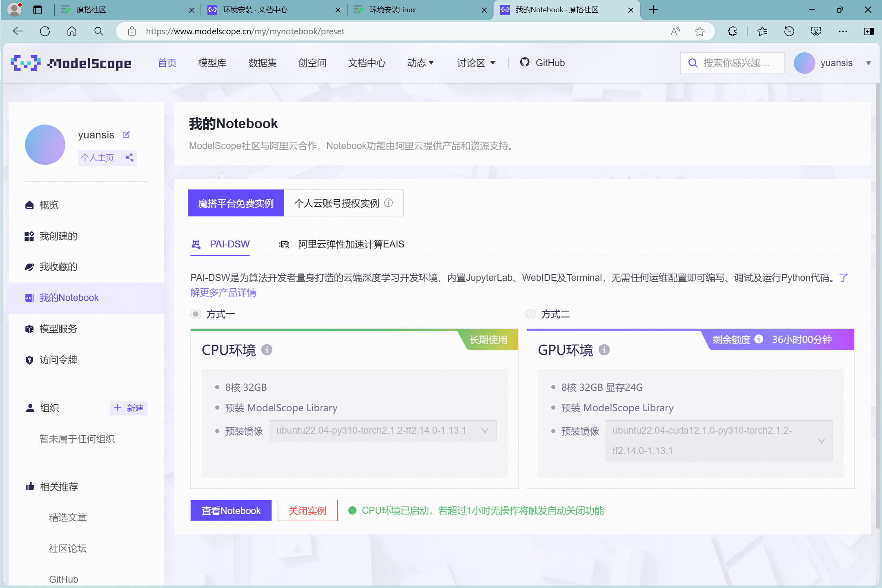Open 模型库 in the top navigation
The width and height of the screenshot is (882, 588).
pos(212,63)
